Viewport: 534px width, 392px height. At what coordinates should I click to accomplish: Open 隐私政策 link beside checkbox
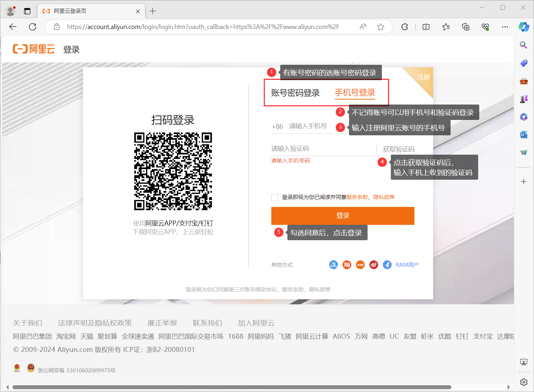click(384, 197)
